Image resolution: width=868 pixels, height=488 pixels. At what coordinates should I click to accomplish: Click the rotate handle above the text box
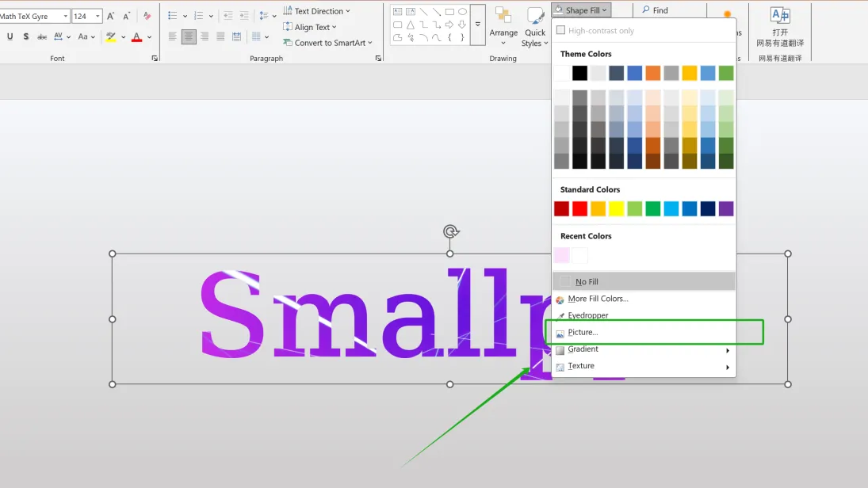click(x=450, y=231)
